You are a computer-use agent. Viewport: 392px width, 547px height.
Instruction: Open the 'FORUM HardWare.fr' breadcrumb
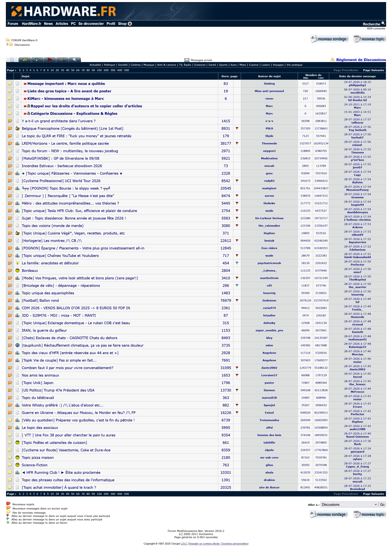24,40
